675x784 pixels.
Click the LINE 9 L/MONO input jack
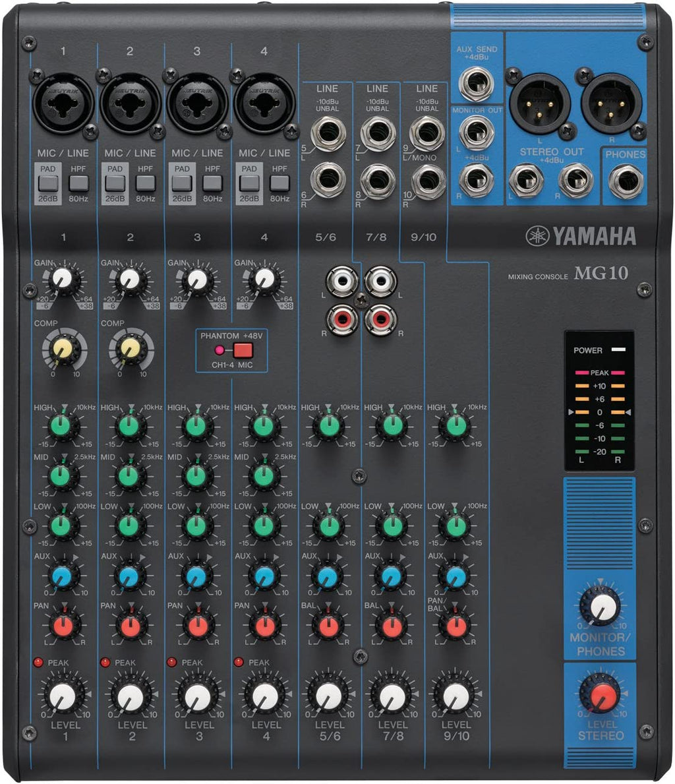tap(427, 133)
